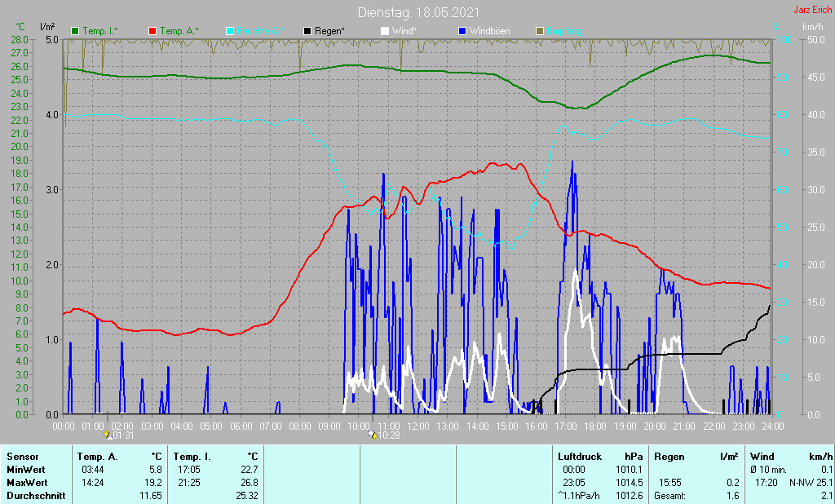Screen dimensions: 835x504
Task: Select the 'Temp. A.*' legend label
Action: click(179, 31)
